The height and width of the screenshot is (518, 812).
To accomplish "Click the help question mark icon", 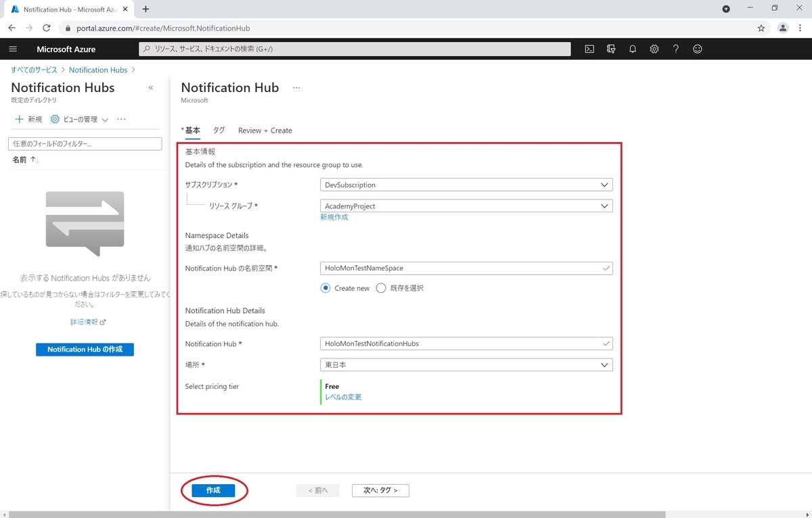I will tap(675, 49).
